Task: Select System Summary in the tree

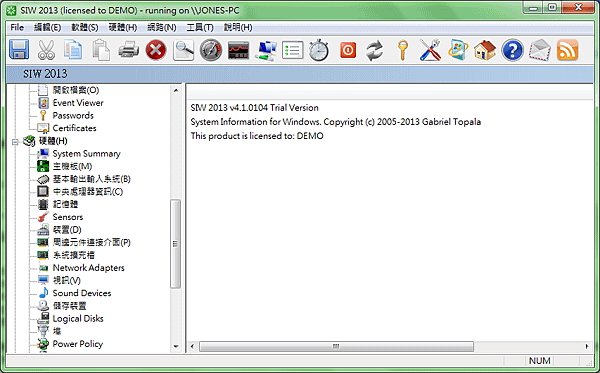Action: [86, 153]
